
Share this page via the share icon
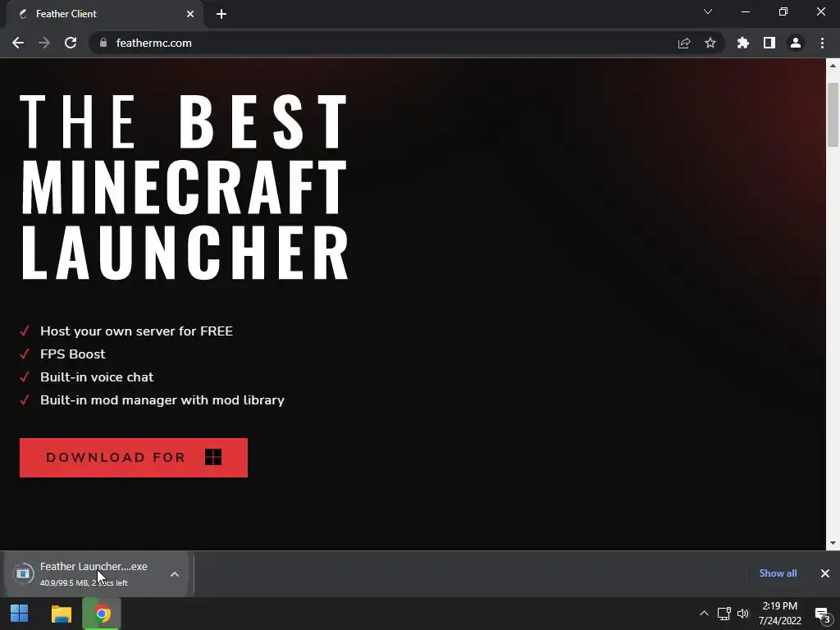click(x=684, y=43)
